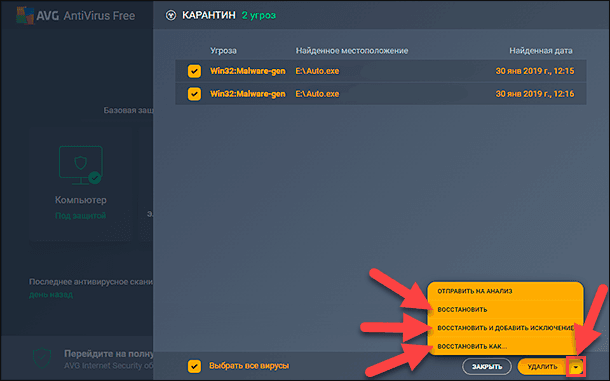Uncheck second Win32:Malware-gen threat checkbox
The height and width of the screenshot is (381, 610).
(x=194, y=94)
